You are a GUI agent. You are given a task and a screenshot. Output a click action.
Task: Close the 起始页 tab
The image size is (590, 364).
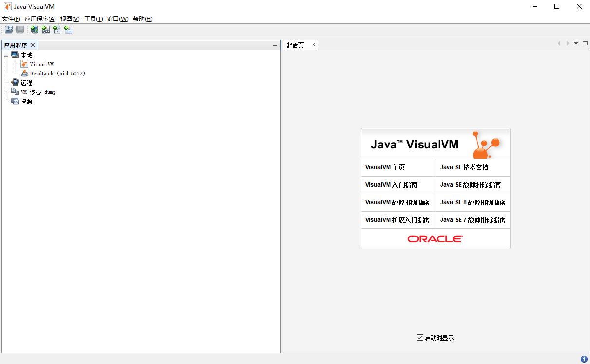point(314,45)
